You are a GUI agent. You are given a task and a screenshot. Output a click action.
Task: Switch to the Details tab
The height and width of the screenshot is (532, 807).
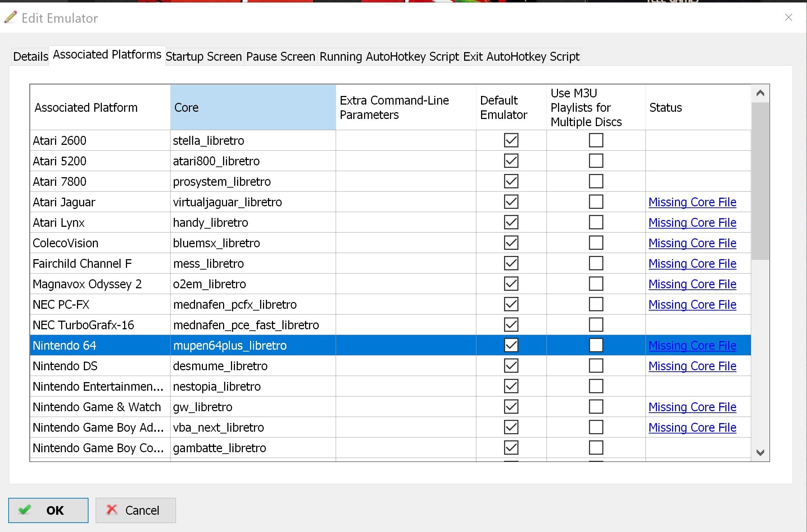(31, 56)
